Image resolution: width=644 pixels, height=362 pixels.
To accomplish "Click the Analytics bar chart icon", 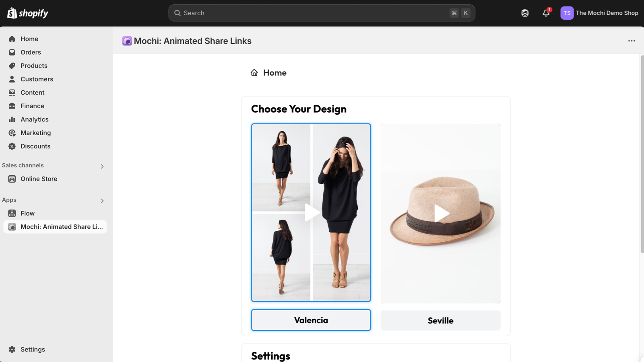I will tap(12, 119).
